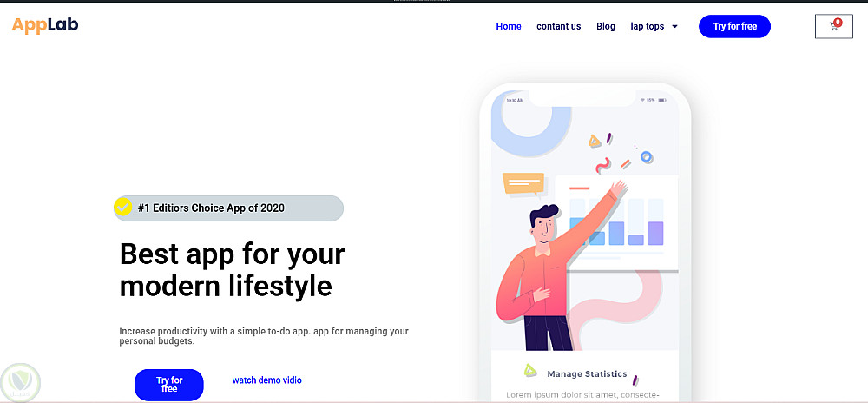This screenshot has width=868, height=403.
Task: Click the hero Try for free button
Action: [x=169, y=384]
